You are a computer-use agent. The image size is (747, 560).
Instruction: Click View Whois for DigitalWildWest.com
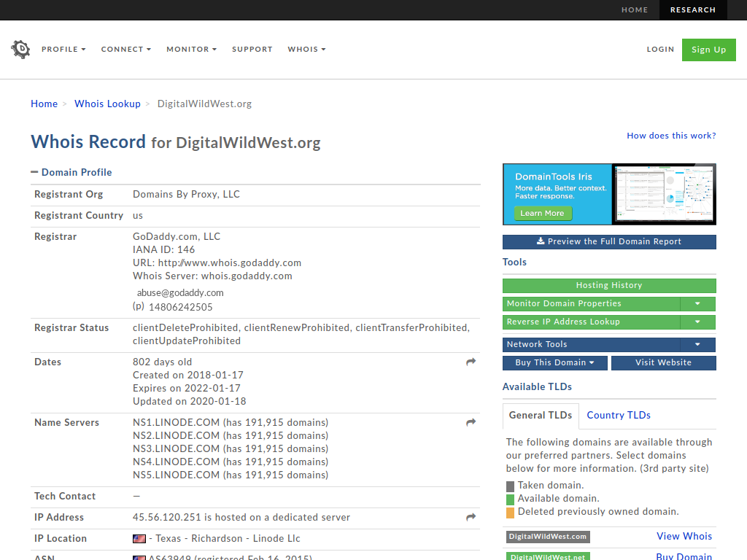pos(684,536)
